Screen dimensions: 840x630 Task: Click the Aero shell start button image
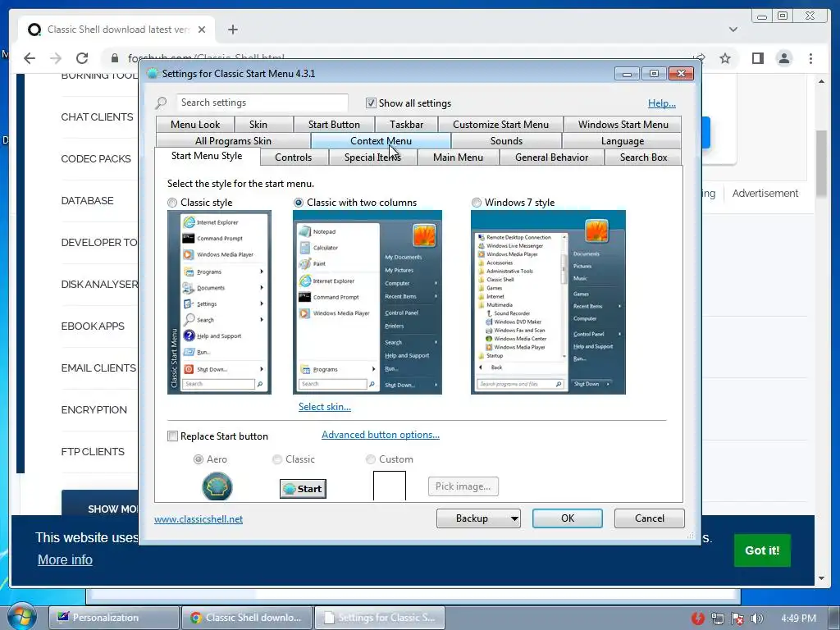tap(217, 487)
